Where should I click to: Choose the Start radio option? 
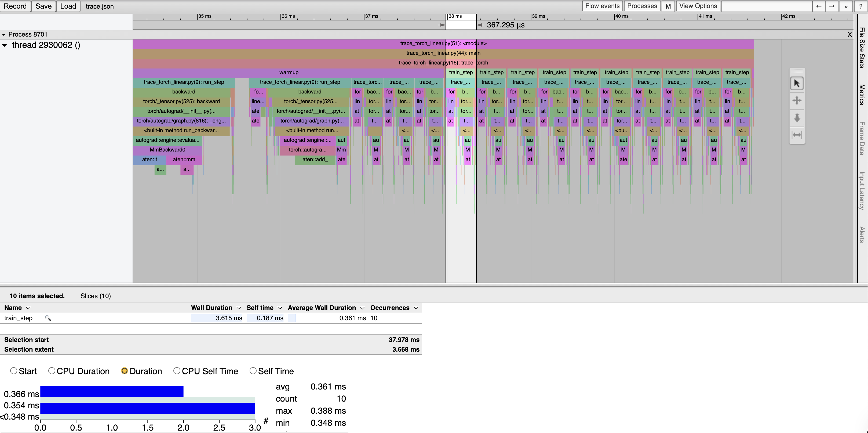click(13, 371)
